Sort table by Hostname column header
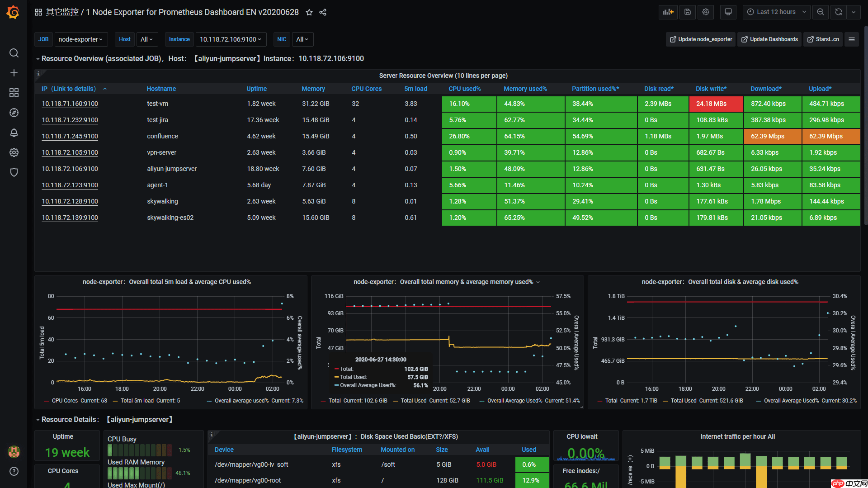868x488 pixels. (161, 89)
